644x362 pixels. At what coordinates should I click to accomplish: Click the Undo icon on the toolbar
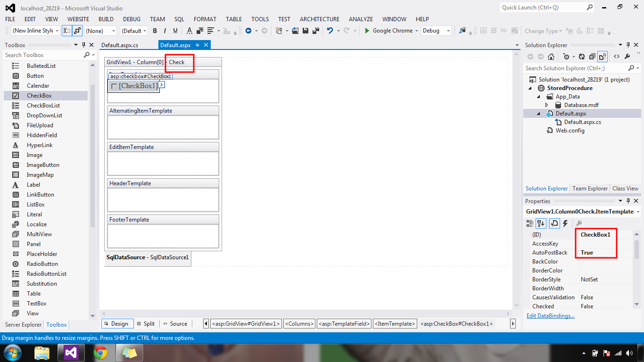click(x=330, y=30)
